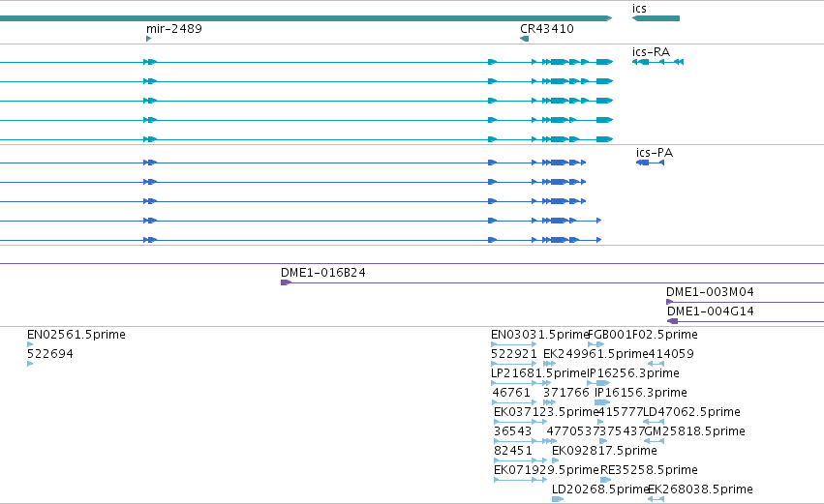The width and height of the screenshot is (824, 504).
Task: Open the EN02561.5prime EST label
Action: tap(76, 335)
